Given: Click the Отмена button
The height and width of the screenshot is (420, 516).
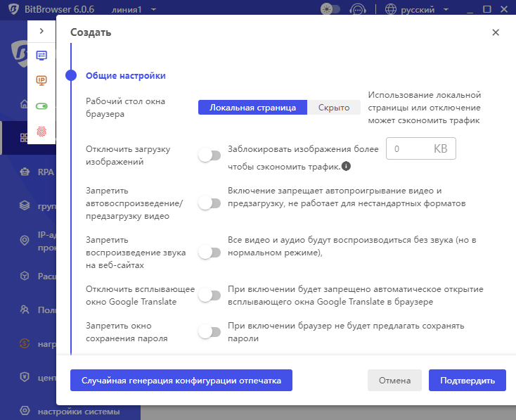Looking at the screenshot, I should (x=394, y=381).
